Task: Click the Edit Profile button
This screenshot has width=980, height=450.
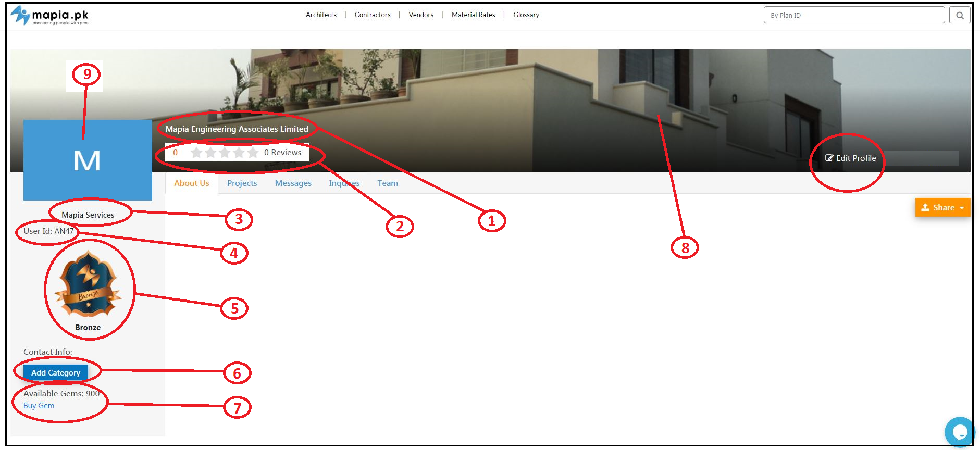Action: coord(851,158)
